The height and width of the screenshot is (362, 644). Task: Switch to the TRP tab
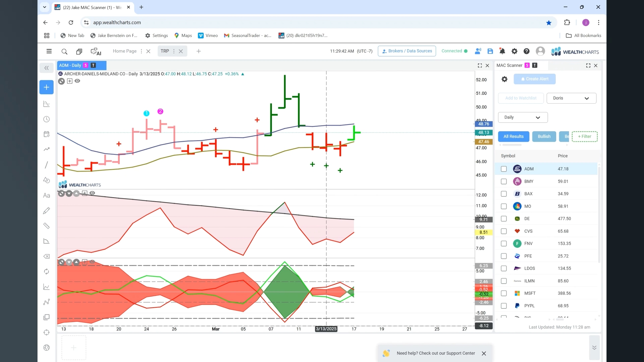tap(165, 51)
